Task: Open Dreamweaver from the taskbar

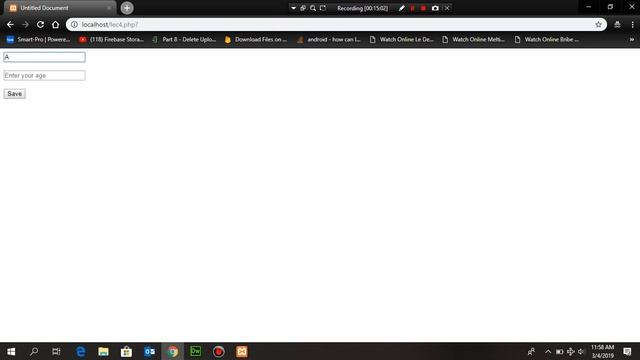Action: (196, 351)
